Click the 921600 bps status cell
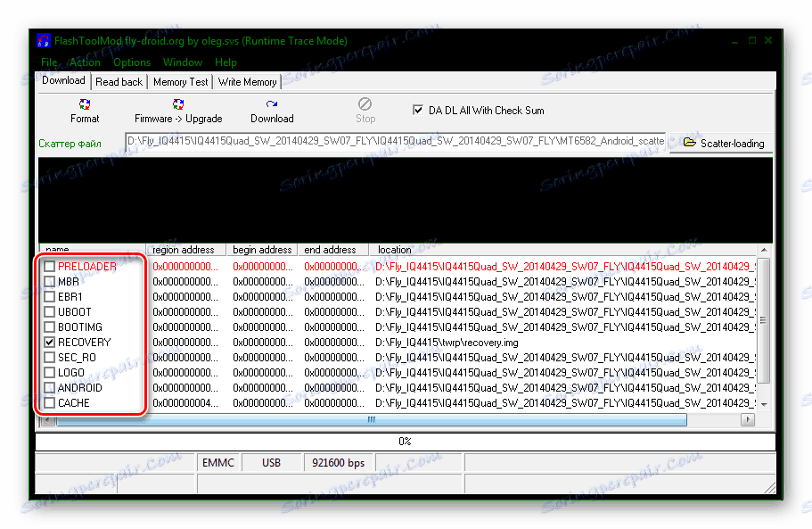 pos(338,463)
